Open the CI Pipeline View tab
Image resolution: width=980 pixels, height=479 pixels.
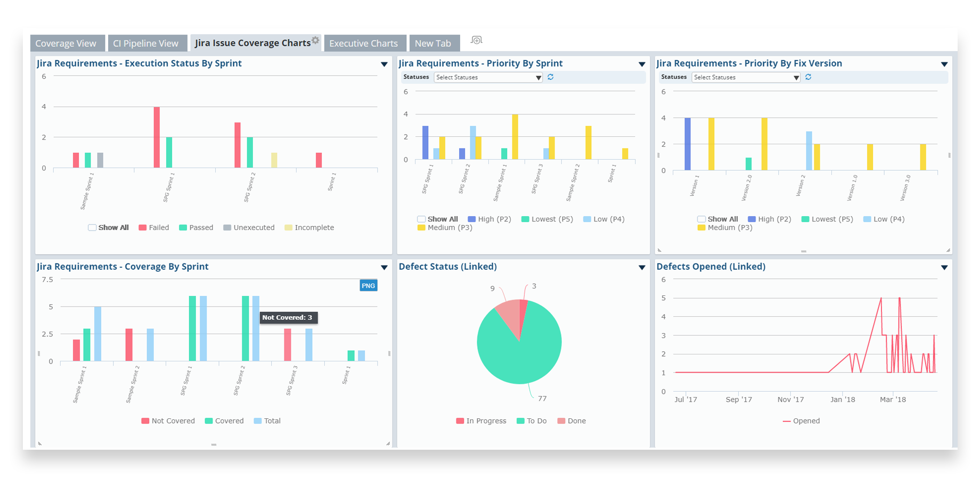(x=147, y=43)
